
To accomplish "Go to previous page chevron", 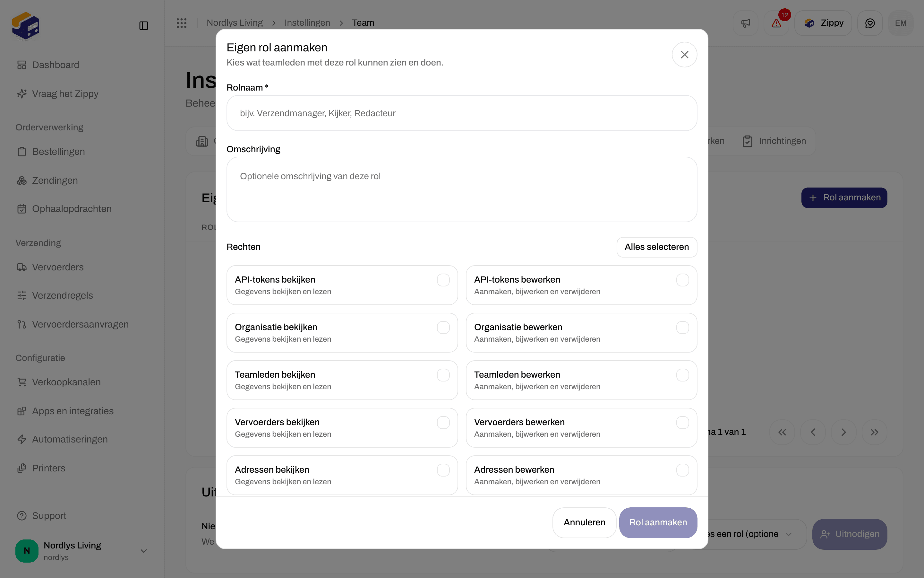I will (x=813, y=432).
